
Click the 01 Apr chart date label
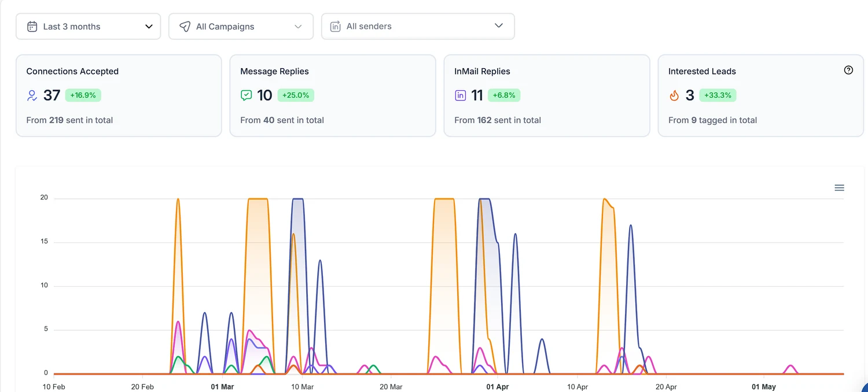coord(497,387)
